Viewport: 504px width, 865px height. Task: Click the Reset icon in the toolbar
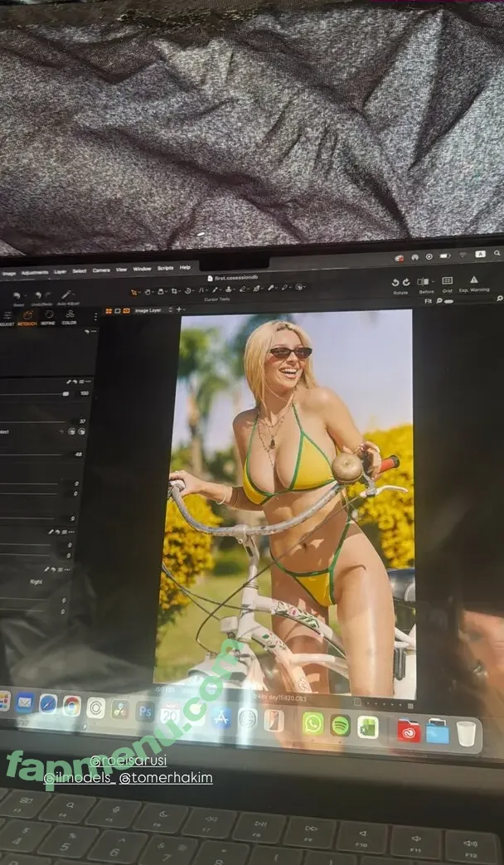18,295
